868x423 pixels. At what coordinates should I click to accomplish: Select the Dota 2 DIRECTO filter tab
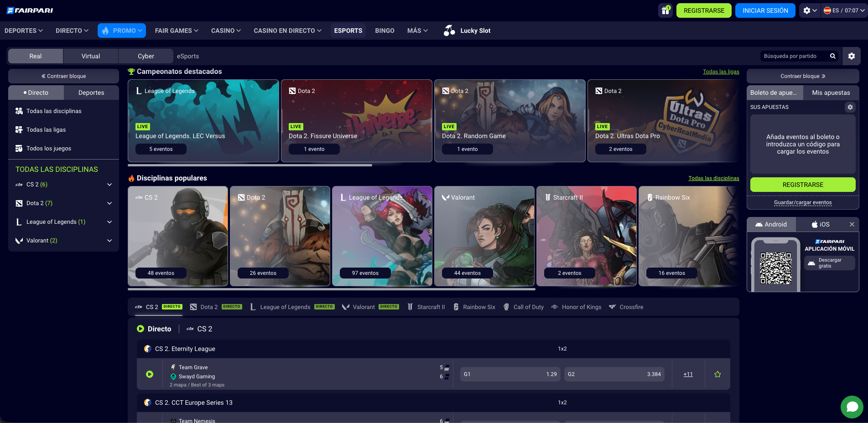click(x=216, y=307)
